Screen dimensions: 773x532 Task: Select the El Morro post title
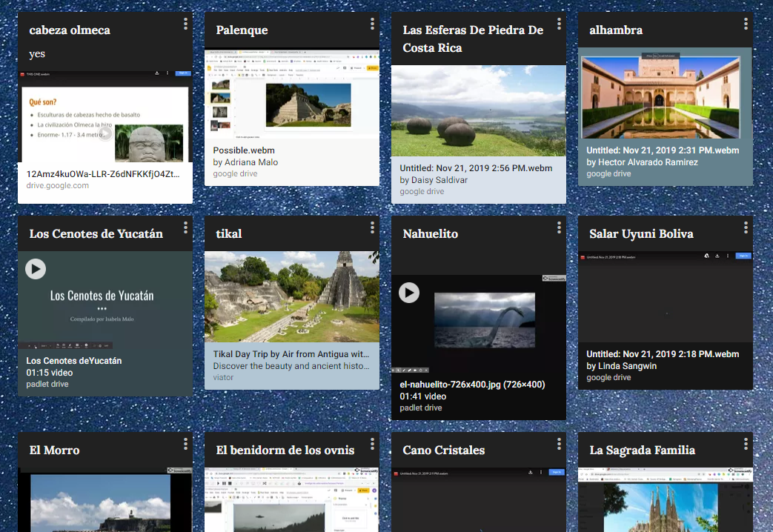coord(54,450)
